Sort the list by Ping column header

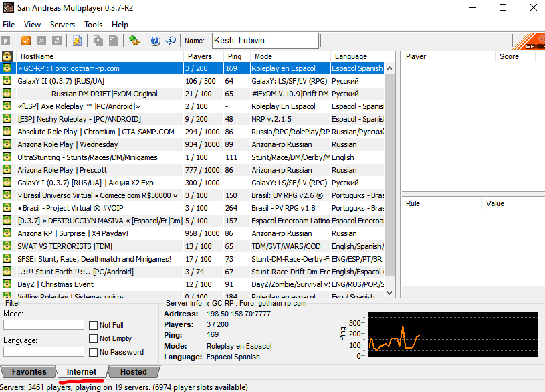[235, 56]
